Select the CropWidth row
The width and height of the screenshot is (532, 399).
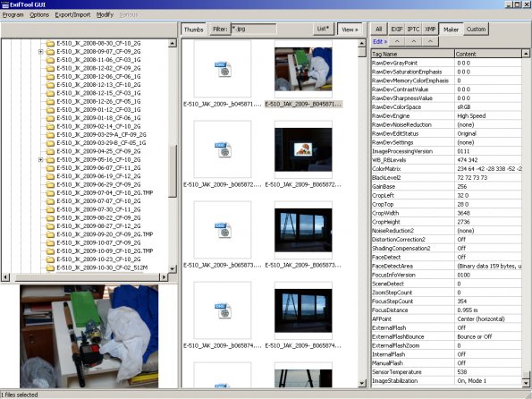click(x=446, y=213)
